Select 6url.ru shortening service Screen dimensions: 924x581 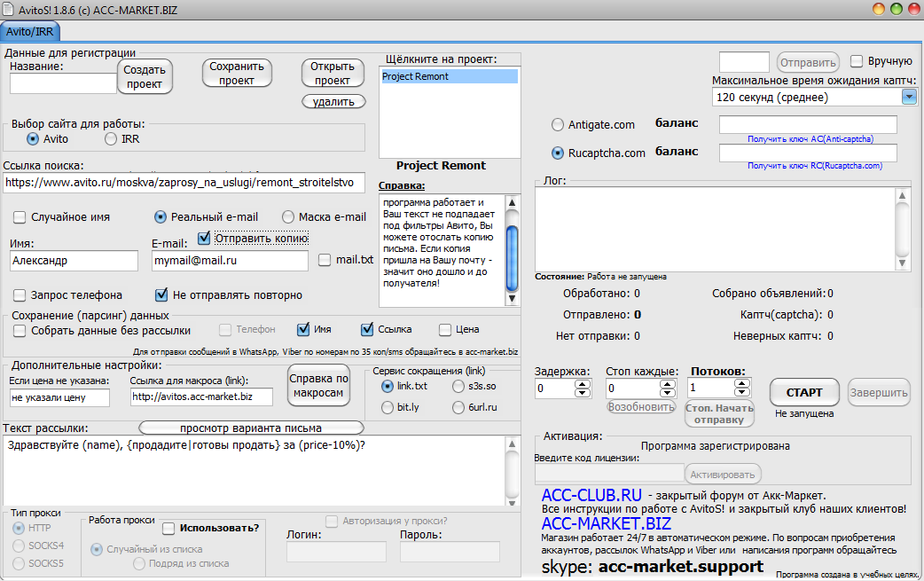(x=458, y=408)
